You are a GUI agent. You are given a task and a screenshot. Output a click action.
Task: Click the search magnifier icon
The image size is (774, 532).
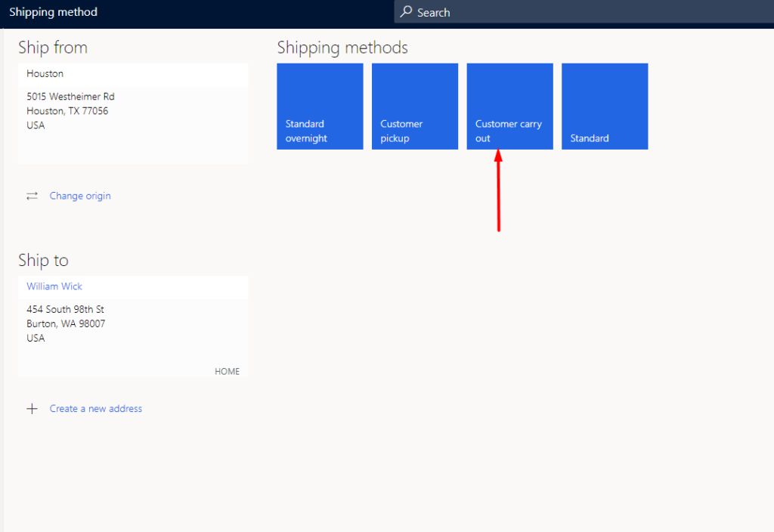tap(406, 11)
